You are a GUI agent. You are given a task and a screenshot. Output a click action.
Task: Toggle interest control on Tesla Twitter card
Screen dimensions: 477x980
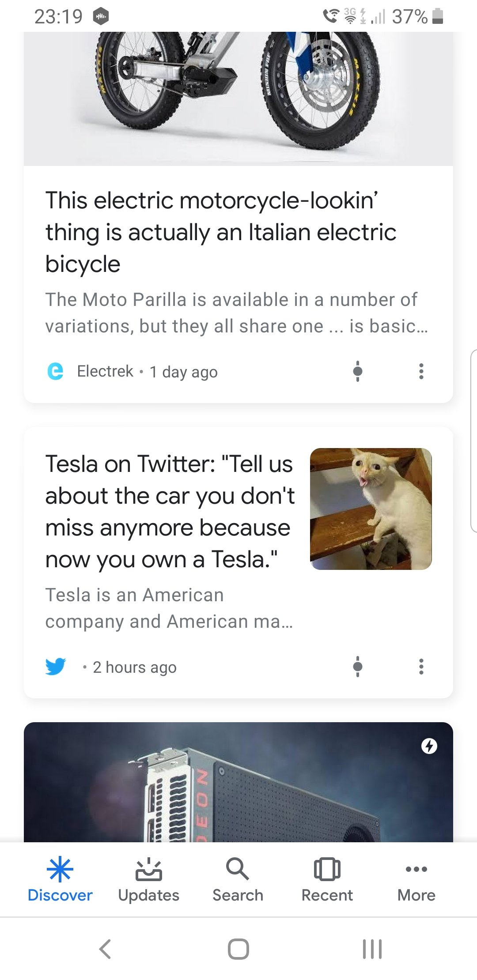click(x=358, y=667)
